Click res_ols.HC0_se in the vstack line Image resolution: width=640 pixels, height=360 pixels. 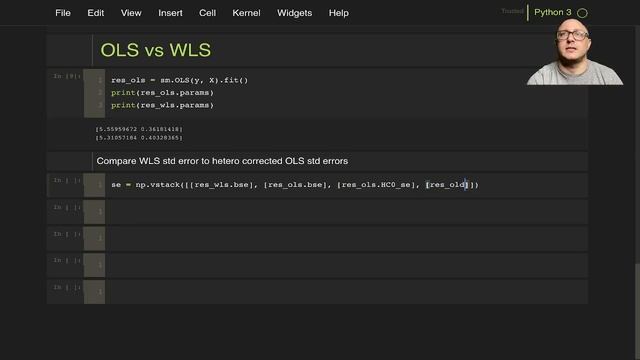(376, 185)
